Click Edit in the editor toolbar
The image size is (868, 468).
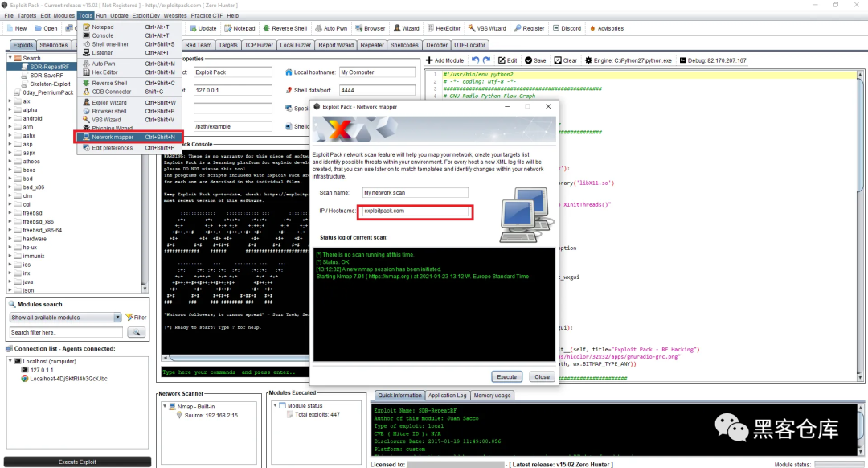pyautogui.click(x=508, y=60)
